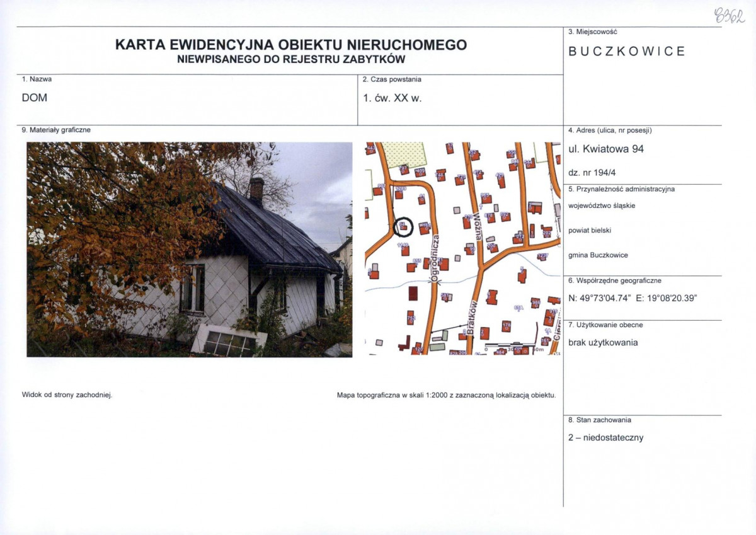Click the dark red building beside Ogrodnicza street
The width and height of the screenshot is (756, 535).
click(413, 293)
